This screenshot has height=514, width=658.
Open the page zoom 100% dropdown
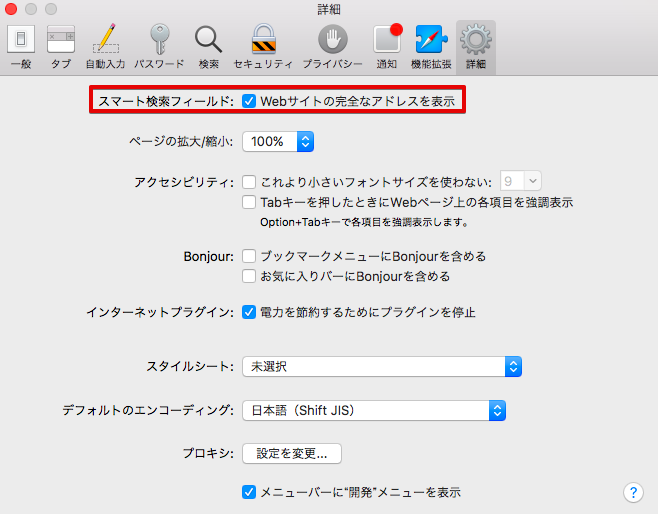pos(278,141)
